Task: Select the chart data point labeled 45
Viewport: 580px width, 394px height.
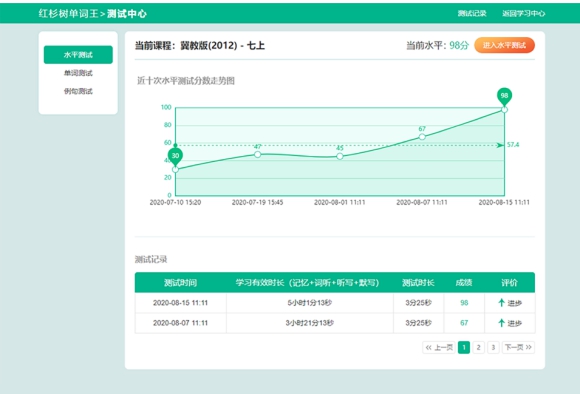Action: tap(340, 156)
